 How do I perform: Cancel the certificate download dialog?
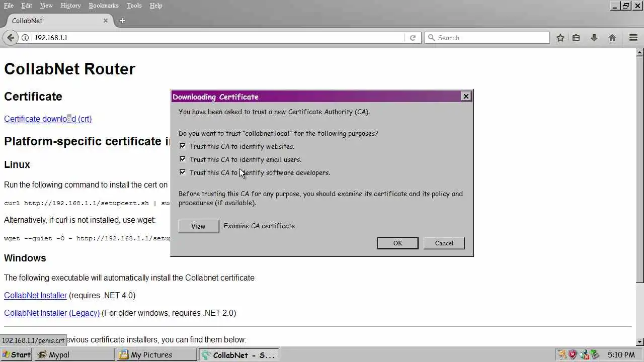coord(444,243)
